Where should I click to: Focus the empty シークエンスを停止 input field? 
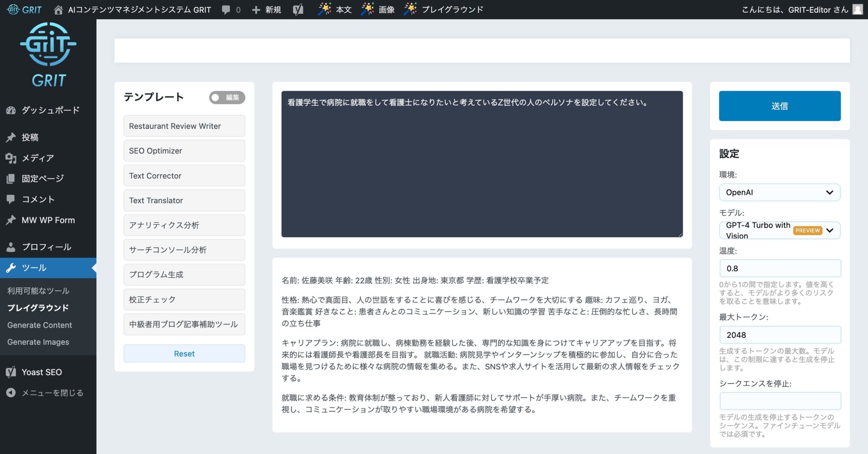click(779, 401)
